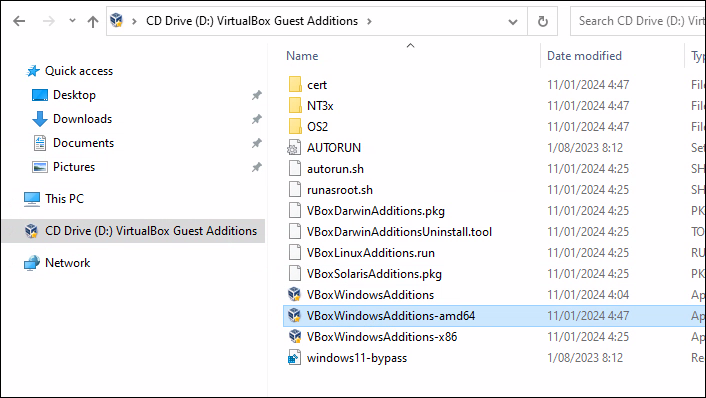
Task: Click the forward navigation arrow
Action: (x=49, y=21)
